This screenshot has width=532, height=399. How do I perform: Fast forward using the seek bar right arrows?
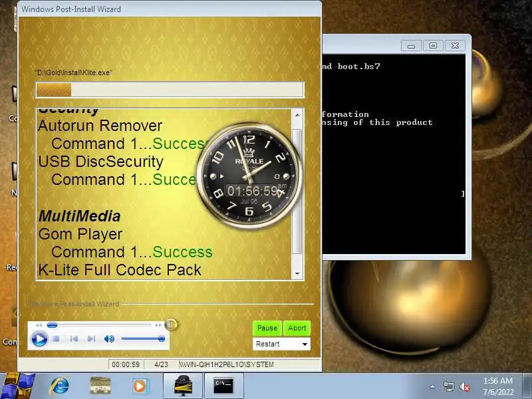[158, 325]
